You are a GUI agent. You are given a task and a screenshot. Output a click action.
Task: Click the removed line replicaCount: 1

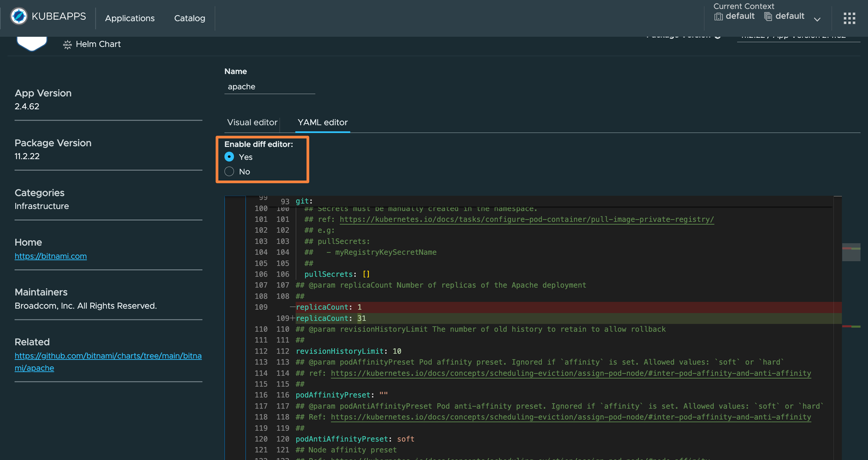[x=329, y=307]
